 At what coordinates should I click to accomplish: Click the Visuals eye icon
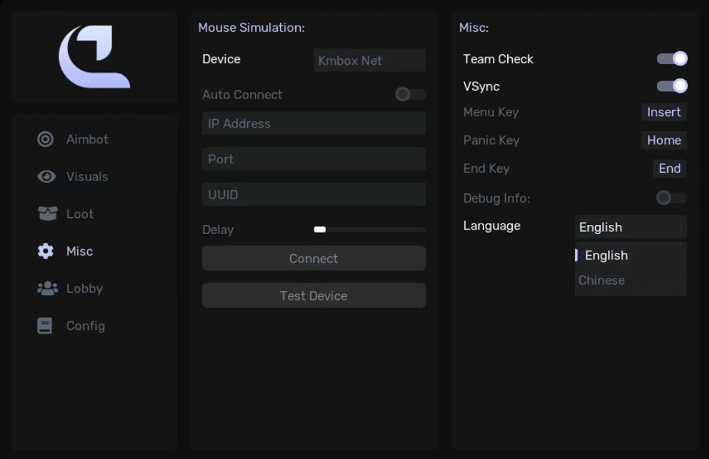[46, 177]
